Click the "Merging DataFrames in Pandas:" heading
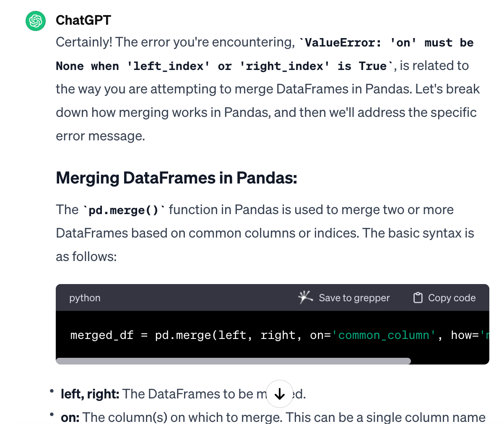The image size is (504, 424). coord(177,178)
